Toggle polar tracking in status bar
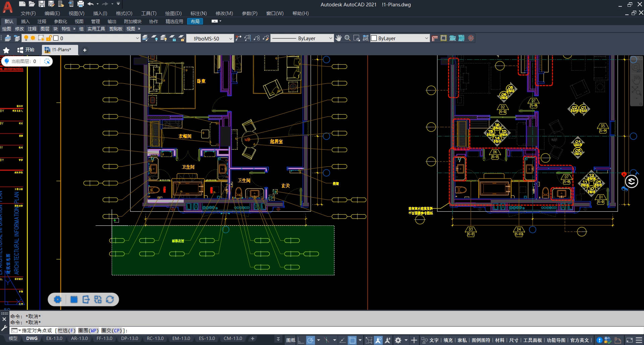Viewport: 644px width, 345px height. (x=311, y=340)
